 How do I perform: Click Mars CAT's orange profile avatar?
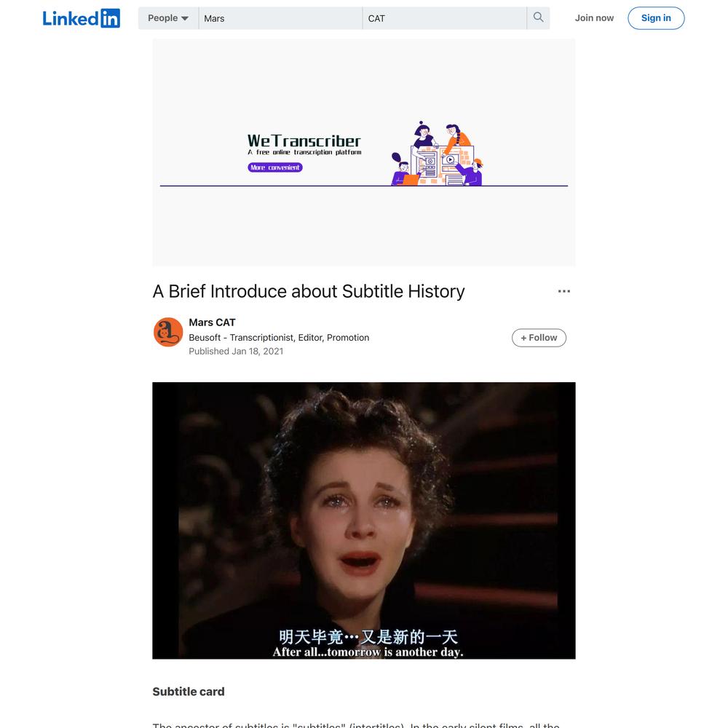[x=168, y=332]
